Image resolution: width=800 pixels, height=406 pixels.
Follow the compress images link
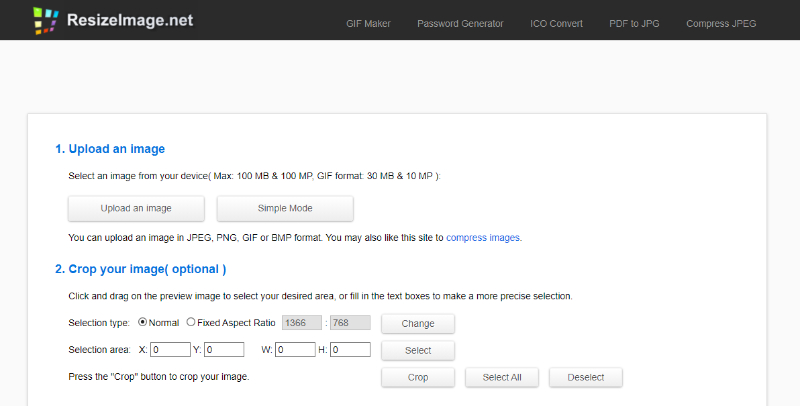pyautogui.click(x=483, y=238)
